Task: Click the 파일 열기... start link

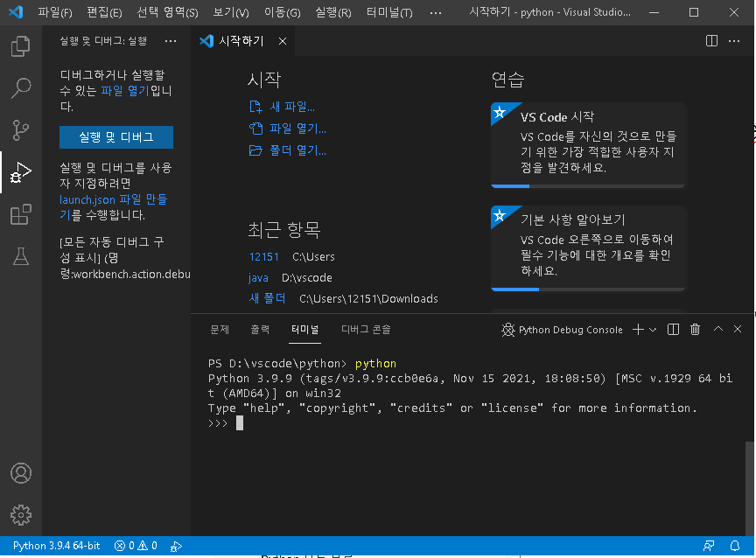Action: [288, 129]
